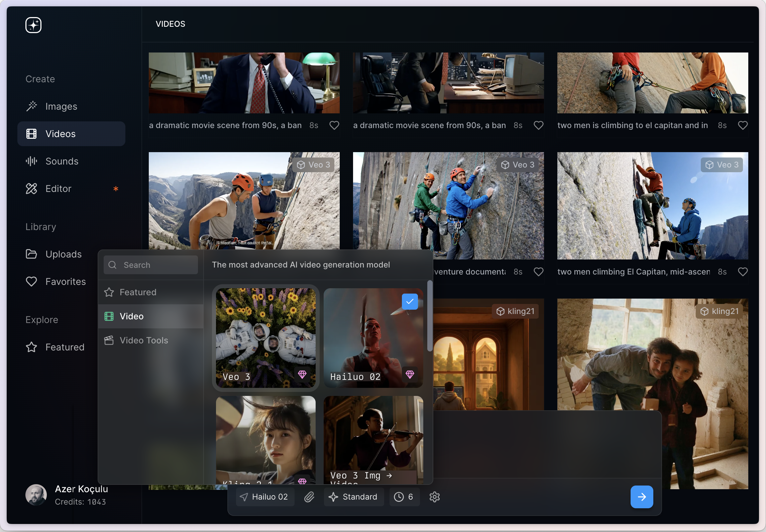766x532 pixels.
Task: Click the app logo sparkle icon
Action: click(x=33, y=25)
